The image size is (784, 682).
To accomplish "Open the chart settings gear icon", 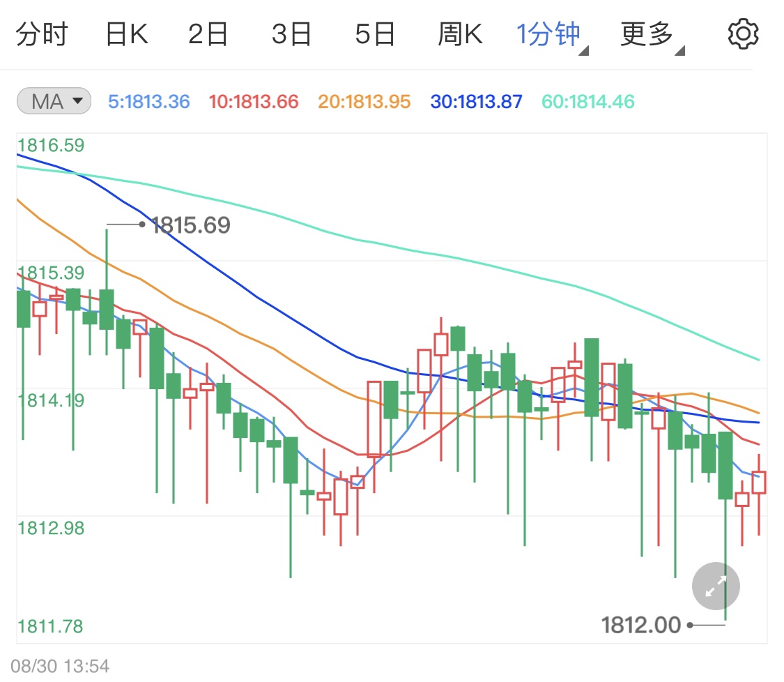I will pyautogui.click(x=743, y=34).
